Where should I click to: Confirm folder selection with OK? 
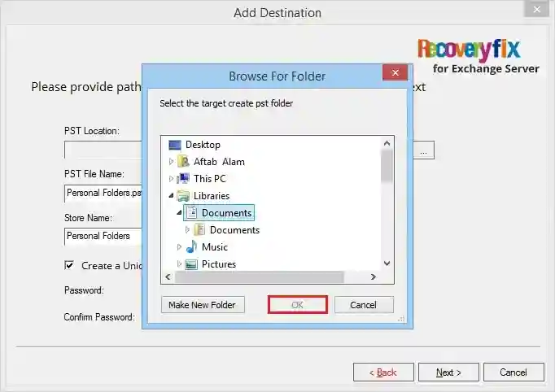(297, 305)
